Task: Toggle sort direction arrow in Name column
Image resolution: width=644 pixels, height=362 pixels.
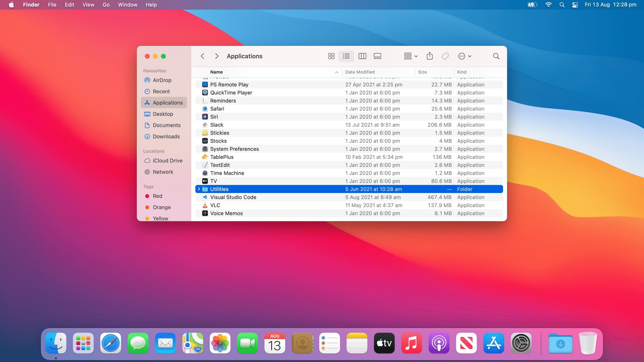Action: click(x=336, y=72)
